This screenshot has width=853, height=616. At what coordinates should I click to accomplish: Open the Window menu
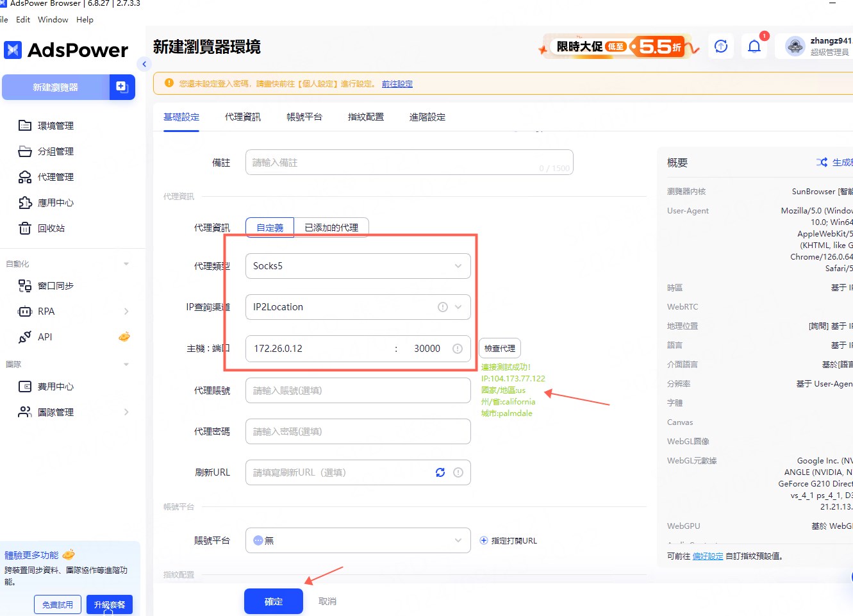click(53, 19)
